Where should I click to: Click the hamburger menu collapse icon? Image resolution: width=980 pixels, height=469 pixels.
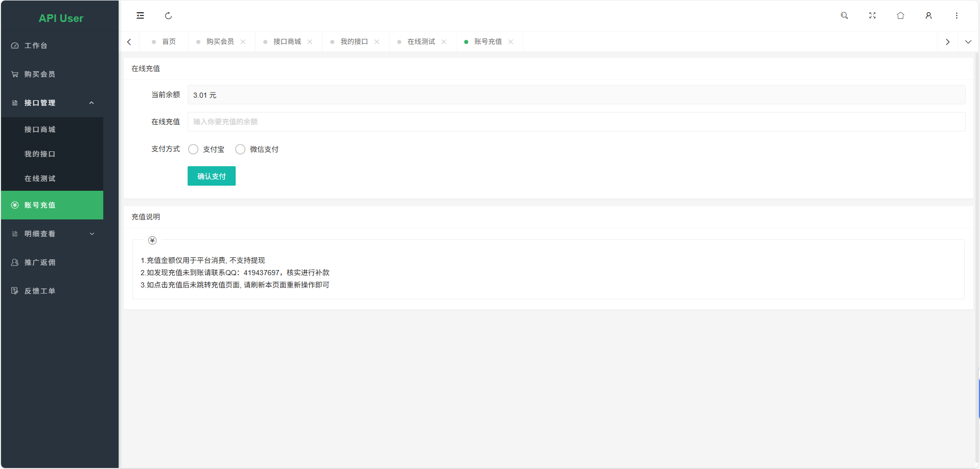pyautogui.click(x=140, y=15)
